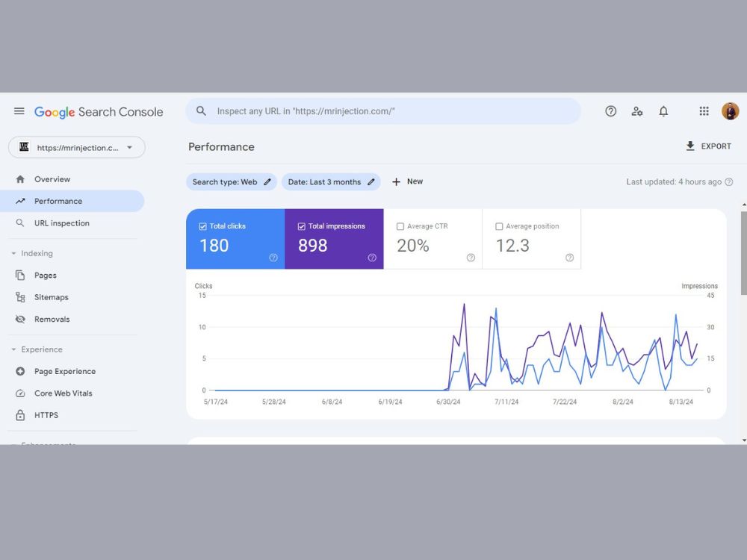The width and height of the screenshot is (747, 560).
Task: Click the EXPORT button label
Action: click(x=716, y=146)
